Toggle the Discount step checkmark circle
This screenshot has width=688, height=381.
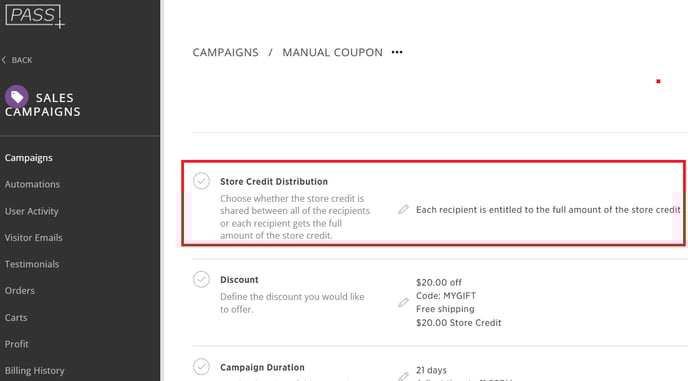pos(201,279)
